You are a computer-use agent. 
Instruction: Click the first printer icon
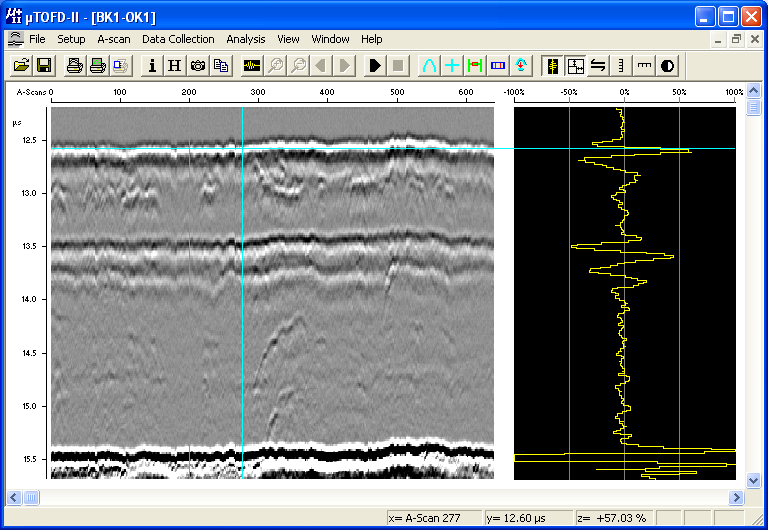tap(74, 66)
